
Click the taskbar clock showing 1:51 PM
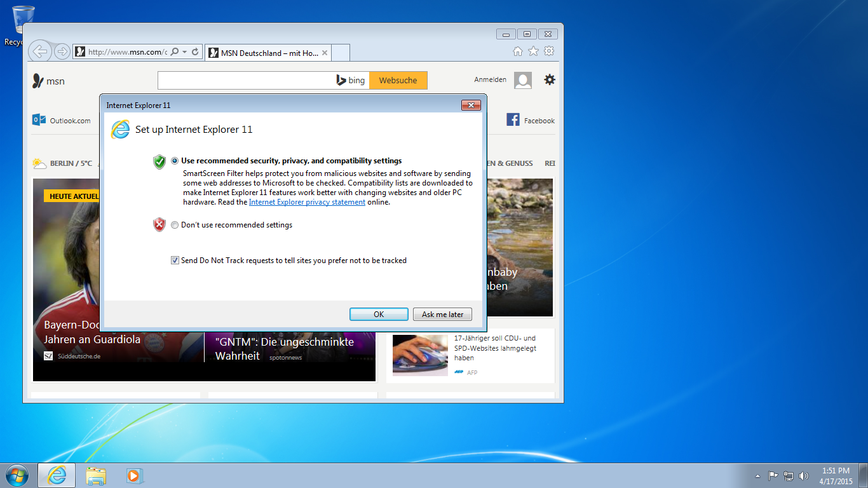coord(836,475)
